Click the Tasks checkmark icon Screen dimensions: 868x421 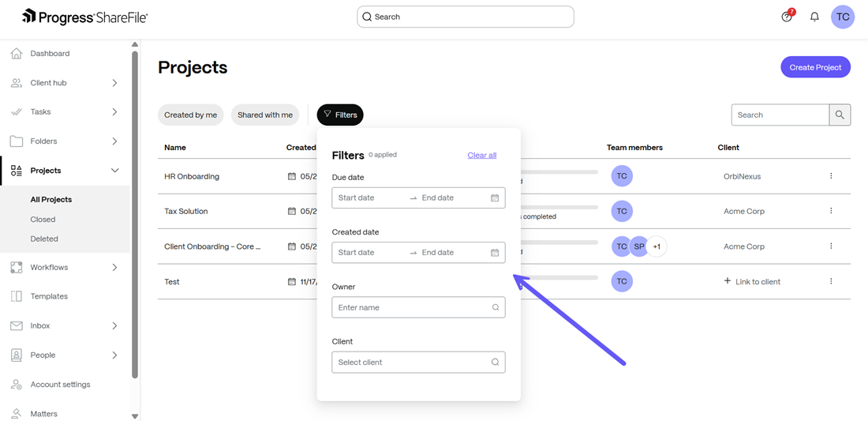tap(17, 112)
